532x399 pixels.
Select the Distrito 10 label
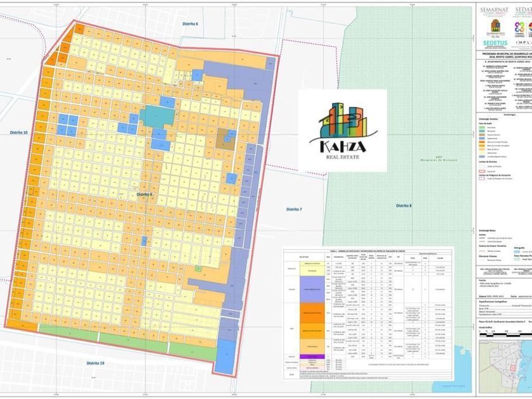pyautogui.click(x=19, y=133)
